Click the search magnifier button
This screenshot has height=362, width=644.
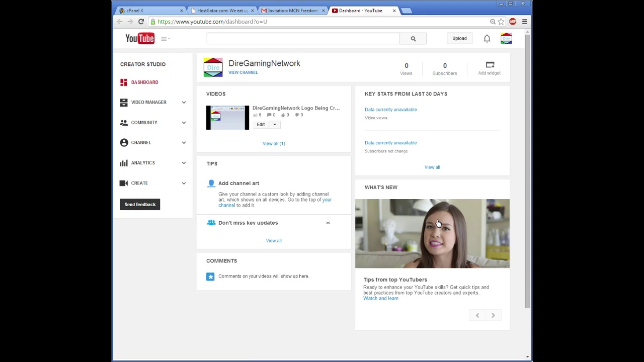click(x=413, y=39)
